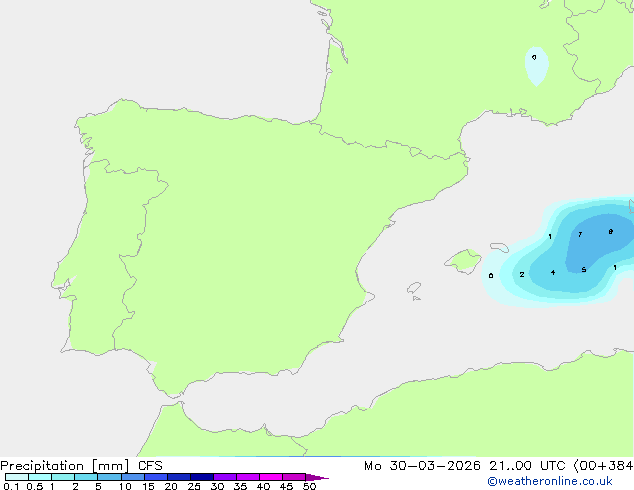Click the '35' legend label
This screenshot has height=490, width=634.
(240, 486)
